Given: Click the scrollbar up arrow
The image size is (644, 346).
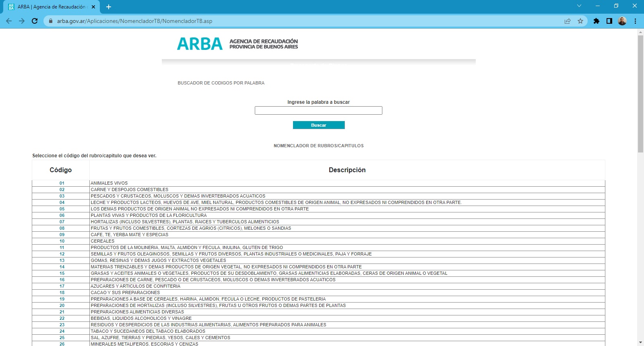Looking at the screenshot, I should 640,31.
